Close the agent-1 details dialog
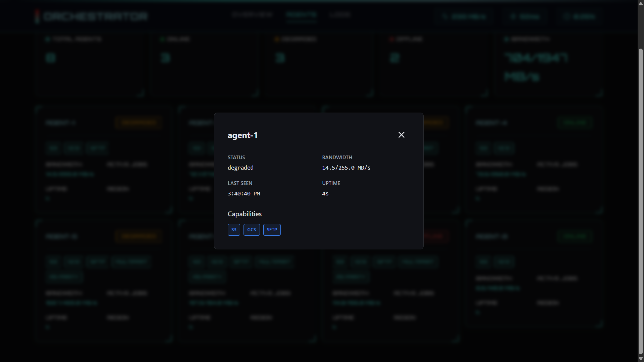The image size is (644, 362). [401, 135]
